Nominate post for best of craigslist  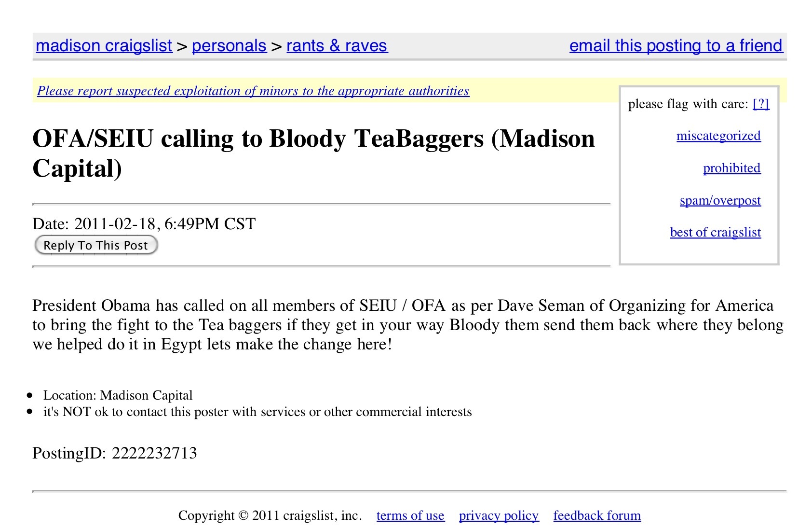(x=715, y=233)
